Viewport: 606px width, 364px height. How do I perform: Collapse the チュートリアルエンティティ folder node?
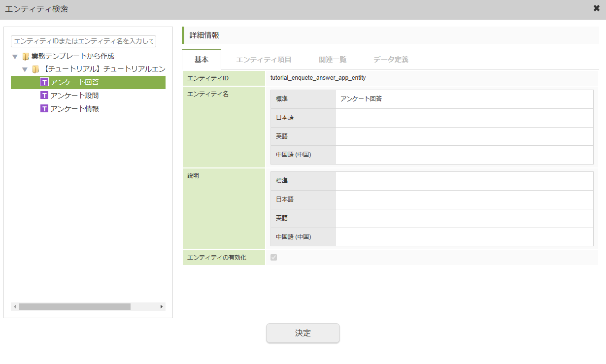click(24, 69)
